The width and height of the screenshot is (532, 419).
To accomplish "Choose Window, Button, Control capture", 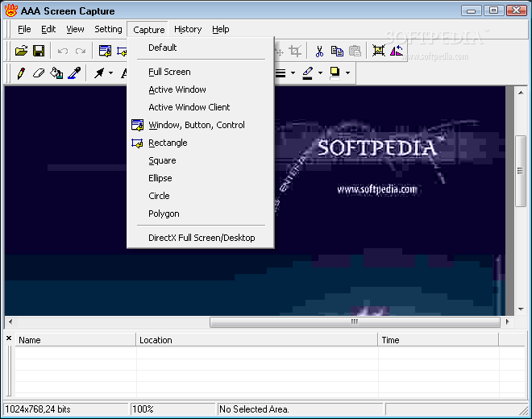I will (201, 125).
